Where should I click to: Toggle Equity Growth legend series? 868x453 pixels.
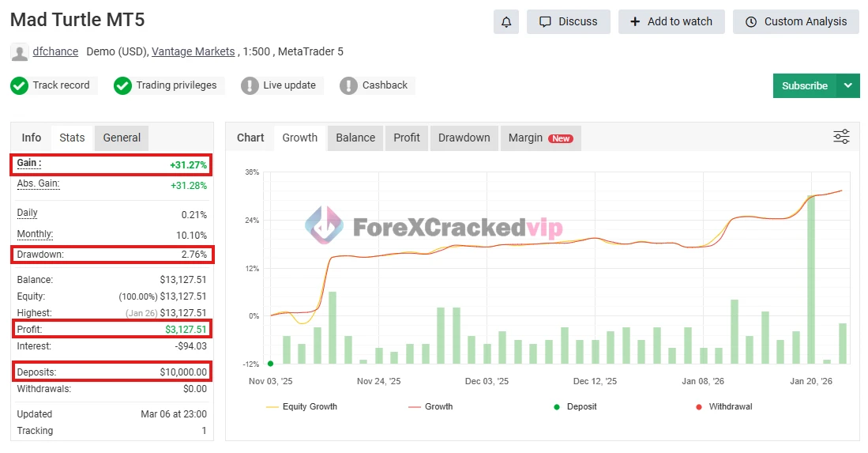pyautogui.click(x=302, y=406)
